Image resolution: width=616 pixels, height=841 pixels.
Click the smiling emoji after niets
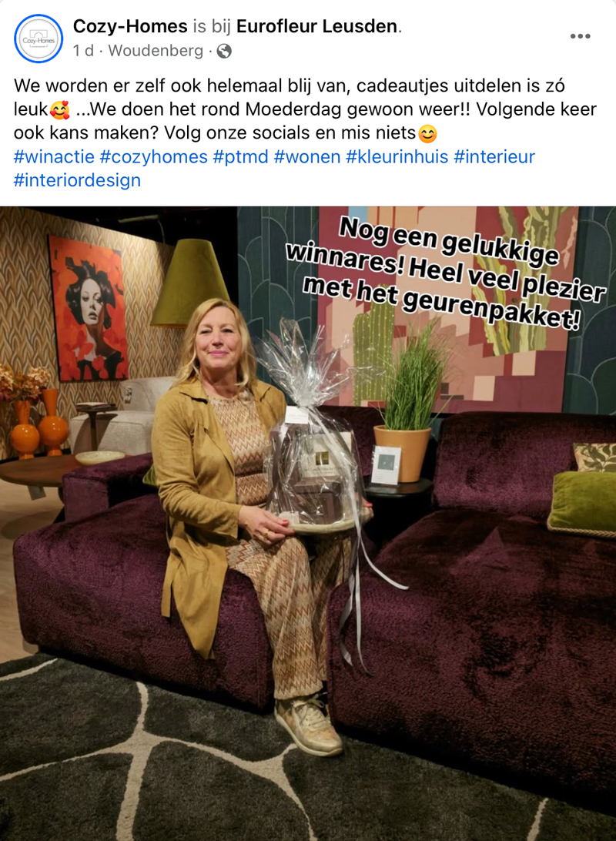click(x=427, y=133)
